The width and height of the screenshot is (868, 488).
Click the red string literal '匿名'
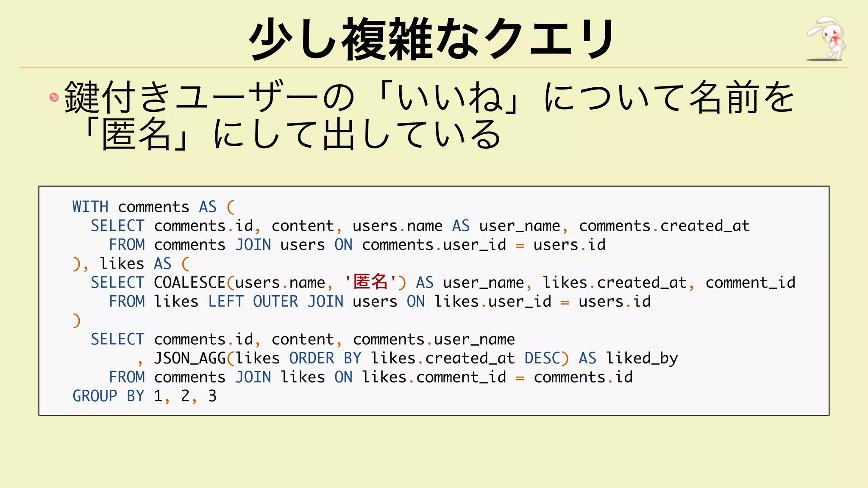click(x=370, y=282)
